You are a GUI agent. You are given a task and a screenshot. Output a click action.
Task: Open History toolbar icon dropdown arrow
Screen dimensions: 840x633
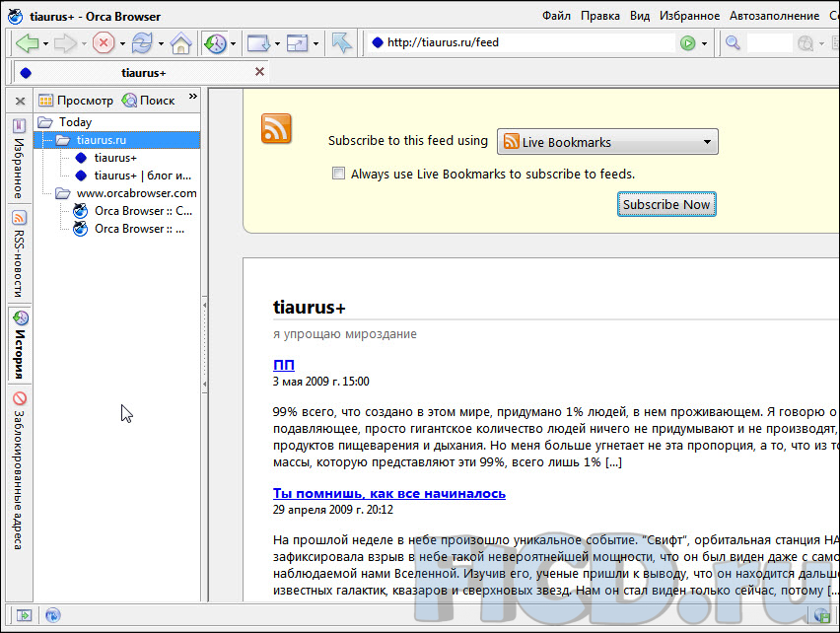(233, 44)
